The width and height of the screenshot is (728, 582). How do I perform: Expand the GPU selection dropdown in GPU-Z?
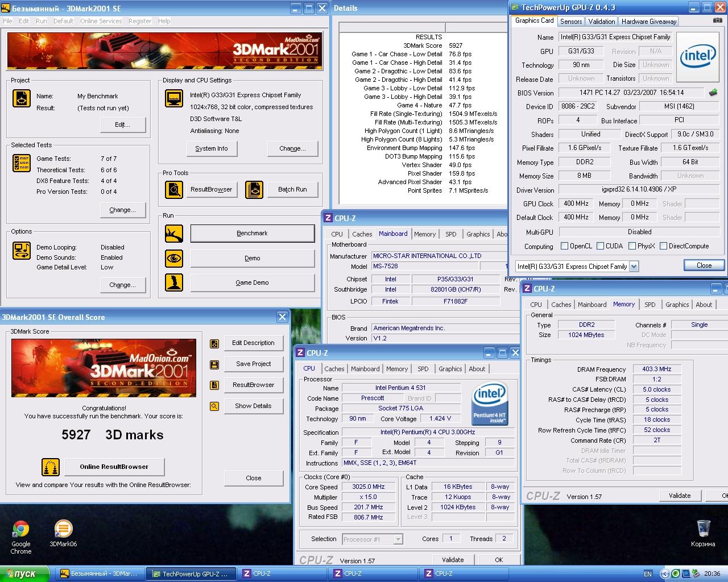[634, 266]
